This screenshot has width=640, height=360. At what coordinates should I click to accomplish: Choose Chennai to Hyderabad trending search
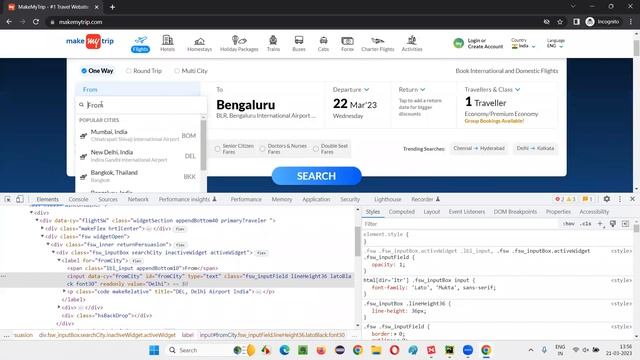point(479,149)
